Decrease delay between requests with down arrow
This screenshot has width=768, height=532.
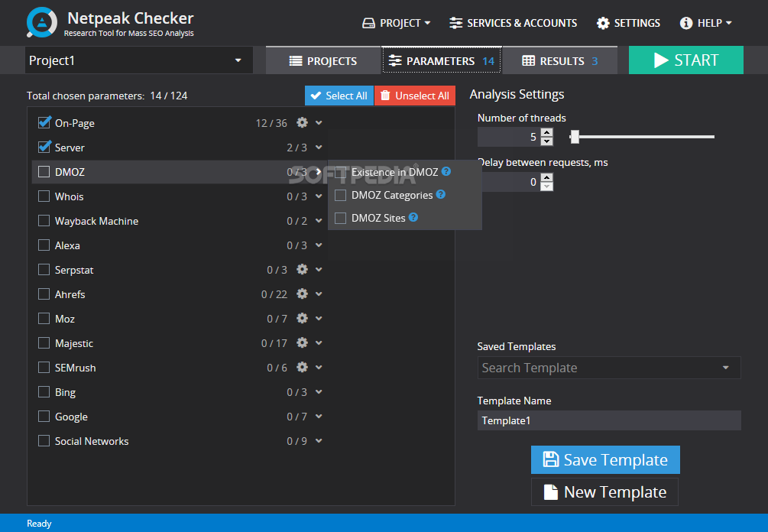pos(546,187)
